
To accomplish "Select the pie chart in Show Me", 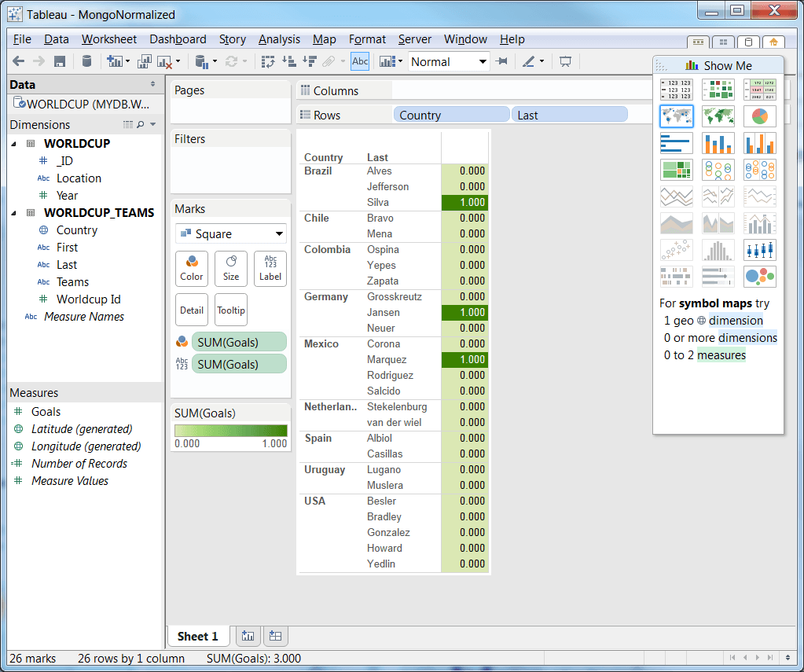I will tap(759, 116).
